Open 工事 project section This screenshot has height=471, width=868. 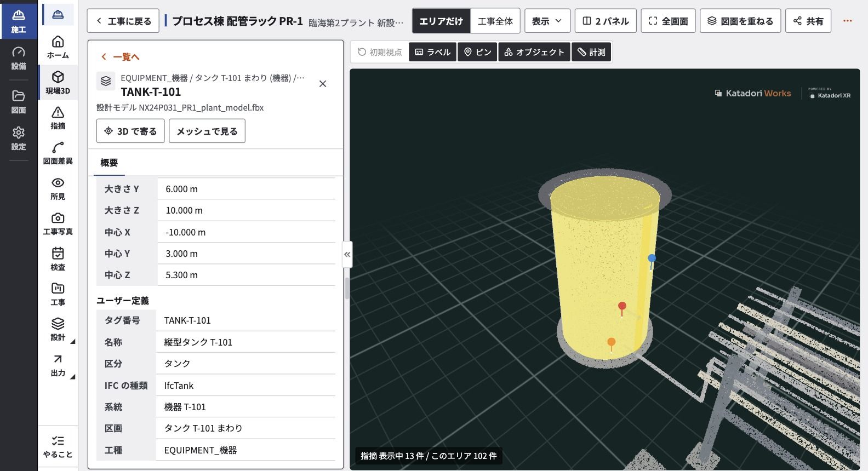pyautogui.click(x=58, y=294)
